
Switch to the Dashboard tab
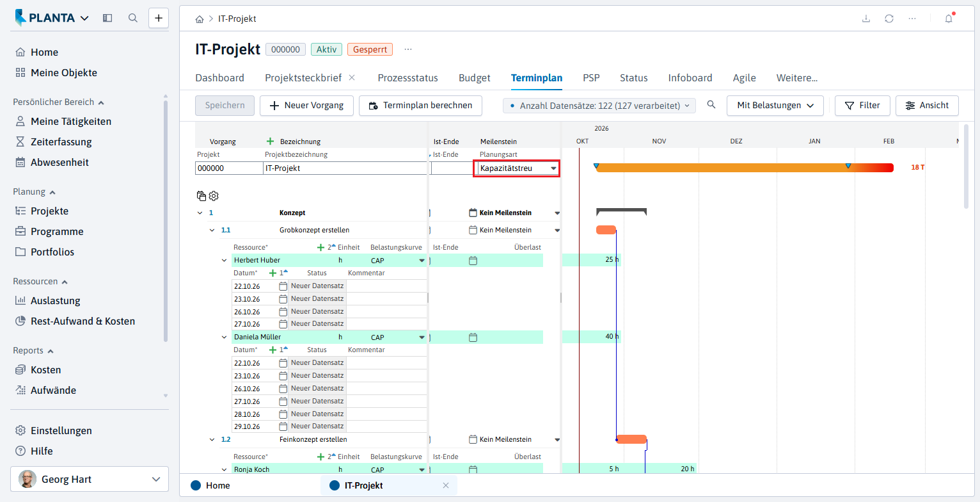pos(219,78)
